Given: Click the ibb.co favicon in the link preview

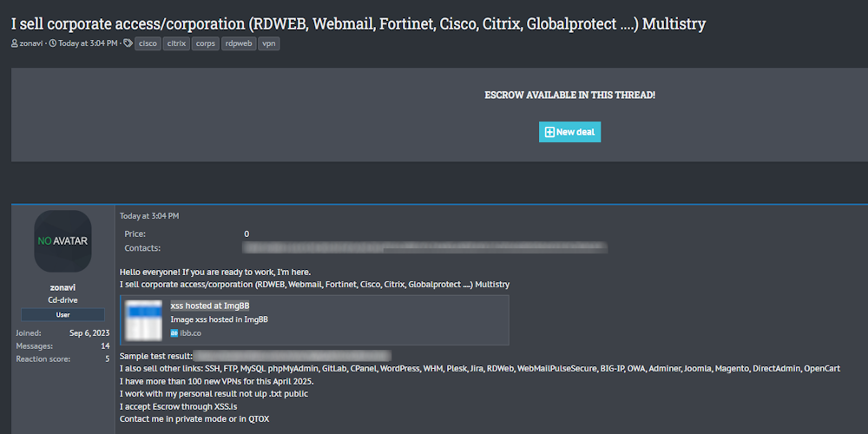Looking at the screenshot, I should [174, 333].
